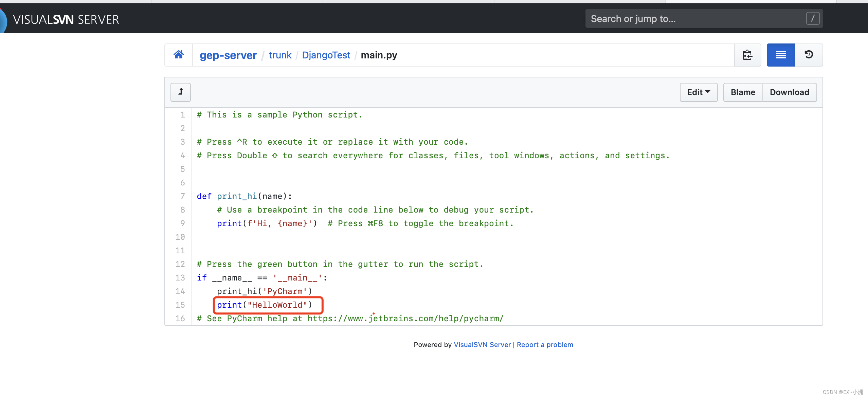The height and width of the screenshot is (398, 868).
Task: Click the def print_hi(name) line
Action: 244,196
